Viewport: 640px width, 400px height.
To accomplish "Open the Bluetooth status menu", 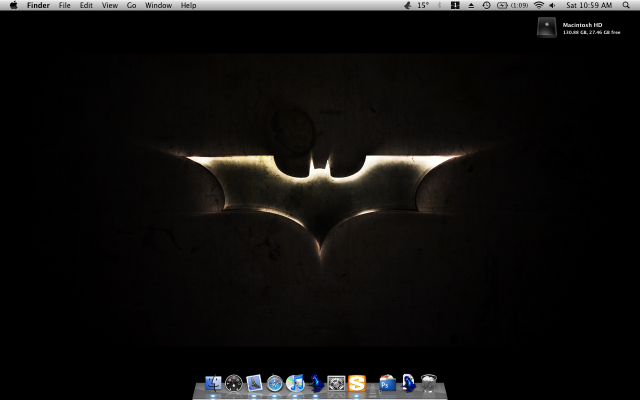I will [x=440, y=5].
